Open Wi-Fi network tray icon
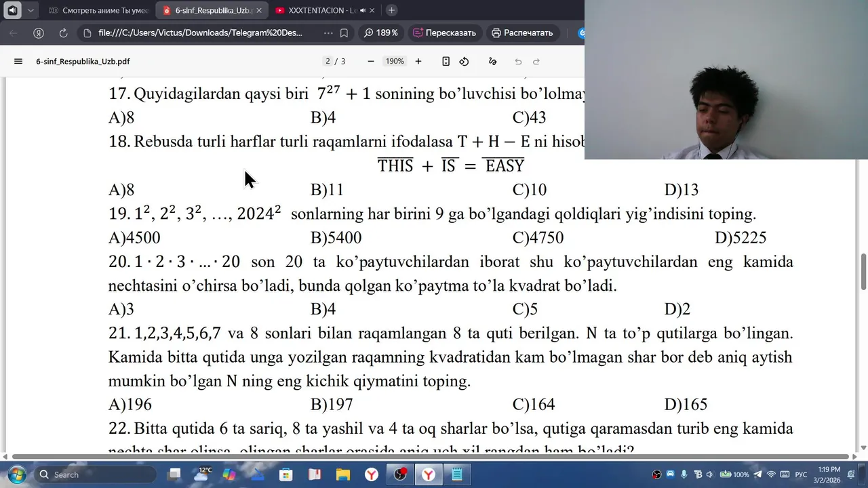Image resolution: width=868 pixels, height=488 pixels. pos(770,474)
